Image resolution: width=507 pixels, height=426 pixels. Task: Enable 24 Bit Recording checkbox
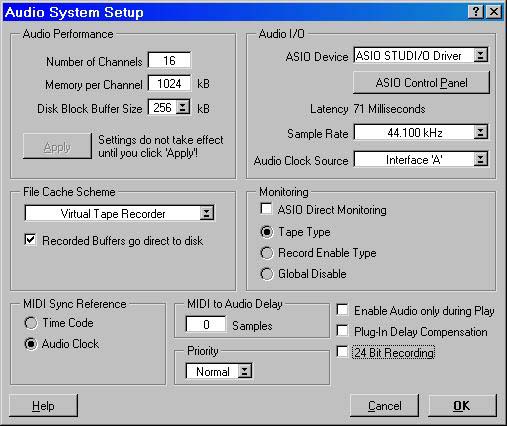tap(342, 352)
